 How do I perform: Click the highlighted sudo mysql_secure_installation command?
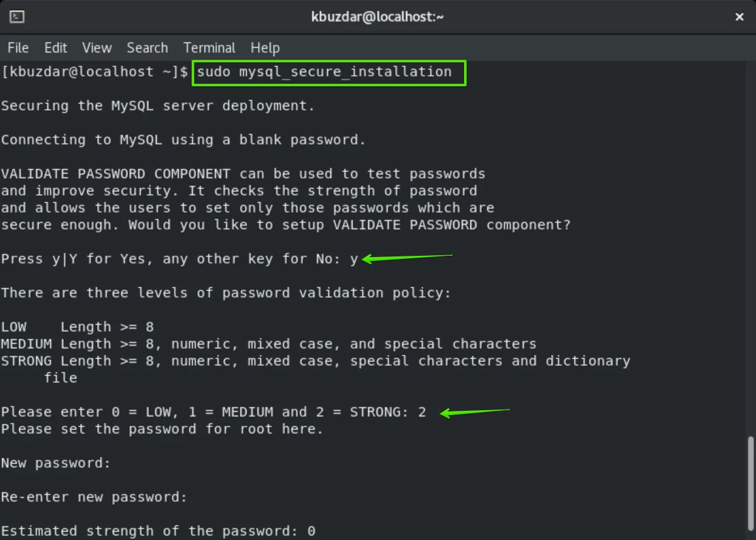(x=329, y=72)
